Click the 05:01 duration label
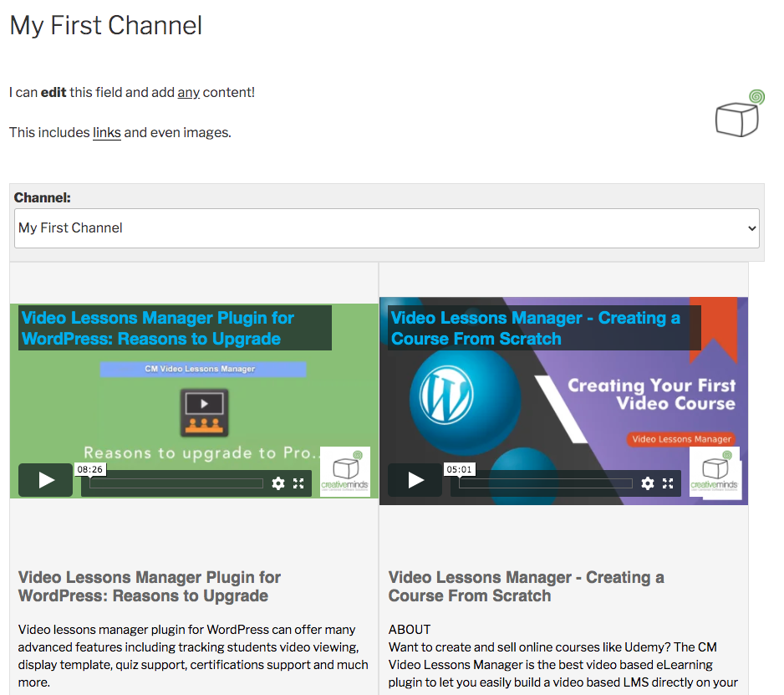The image size is (784, 695). coord(460,469)
